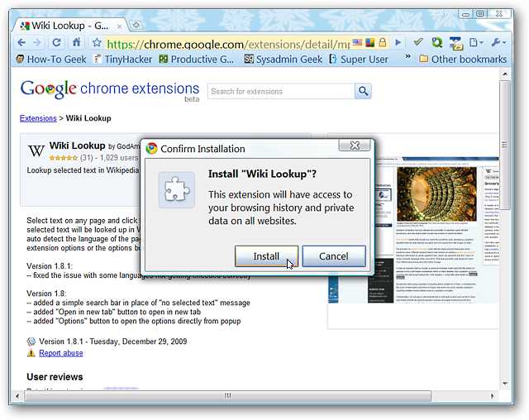Reload the page with the refresh icon
This screenshot has width=529, height=420.
pyautogui.click(x=56, y=42)
